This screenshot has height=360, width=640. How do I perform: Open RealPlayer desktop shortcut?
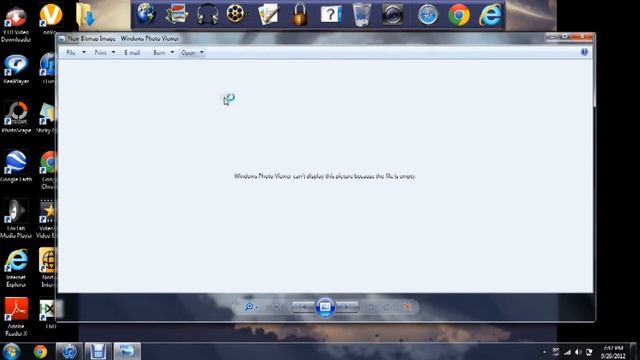(x=16, y=69)
